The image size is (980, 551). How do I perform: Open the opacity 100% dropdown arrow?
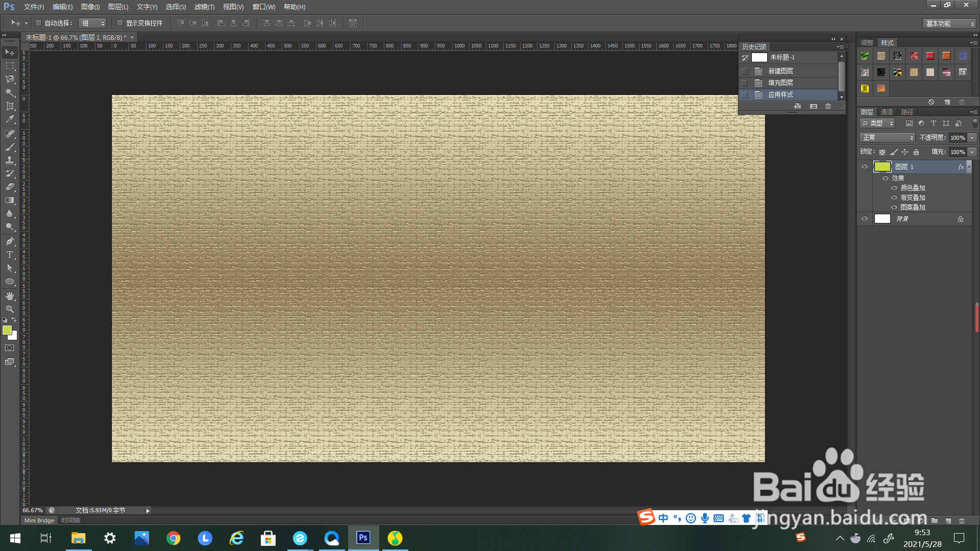click(x=972, y=138)
